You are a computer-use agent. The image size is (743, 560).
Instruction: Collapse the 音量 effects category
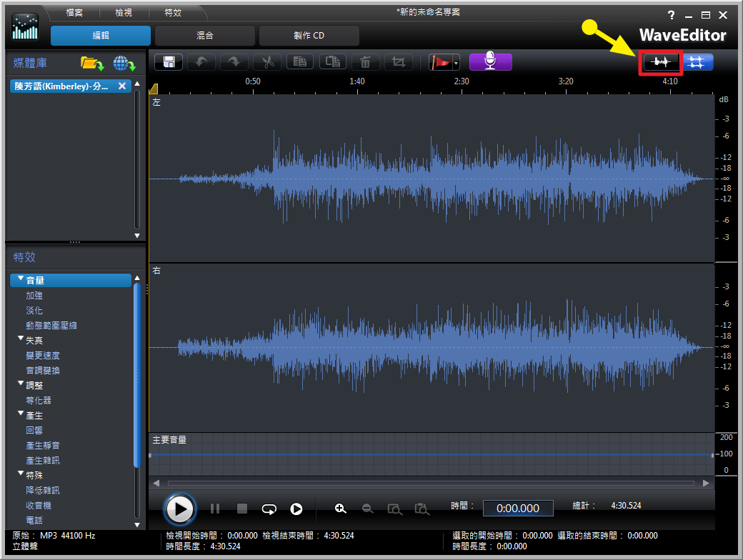coord(21,280)
